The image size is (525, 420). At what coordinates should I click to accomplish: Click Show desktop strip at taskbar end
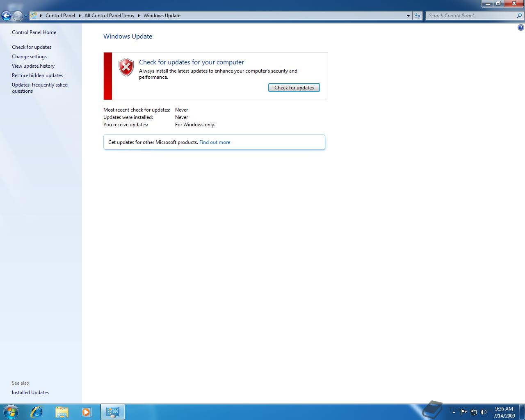(522, 412)
